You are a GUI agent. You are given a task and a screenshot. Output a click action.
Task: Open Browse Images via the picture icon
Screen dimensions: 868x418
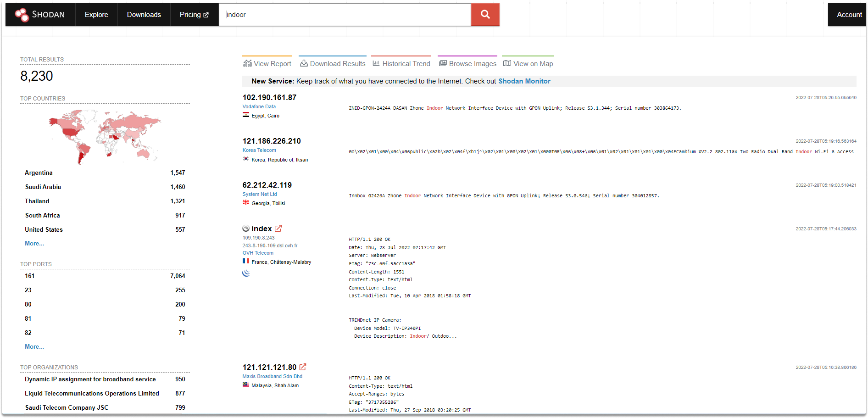pos(442,63)
